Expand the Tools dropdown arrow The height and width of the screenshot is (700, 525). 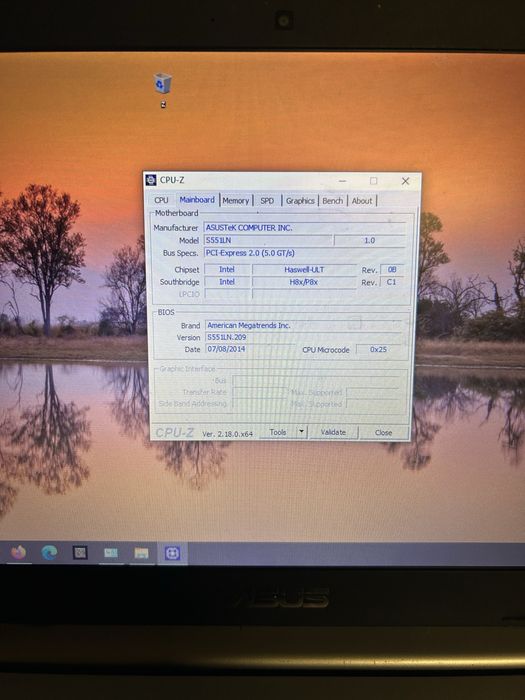[x=301, y=432]
